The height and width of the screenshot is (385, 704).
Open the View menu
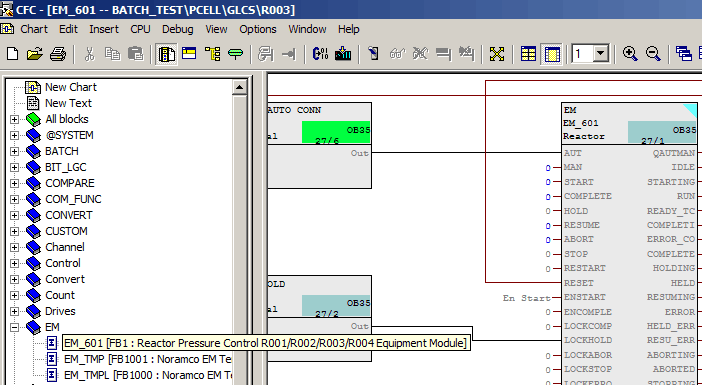(216, 29)
